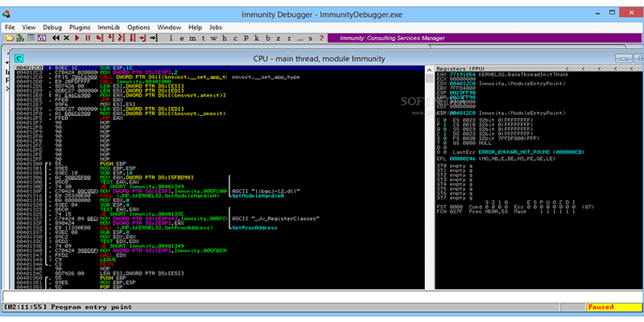Open the Window menu
The image size is (644, 322).
(169, 27)
